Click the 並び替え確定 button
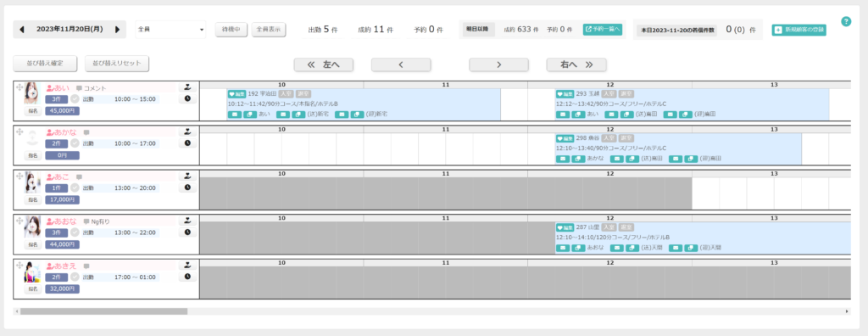Viewport: 868px width, 336px height. point(45,63)
